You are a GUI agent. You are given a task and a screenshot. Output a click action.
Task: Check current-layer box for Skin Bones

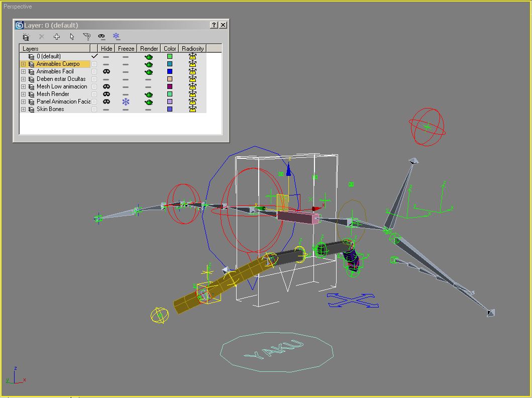94,109
